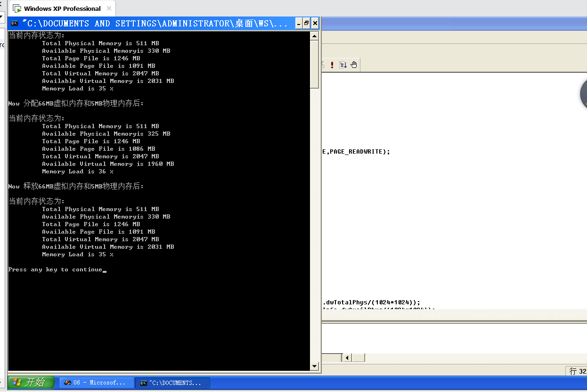Click the console scrollbar down arrow
The width and height of the screenshot is (587, 392).
315,366
